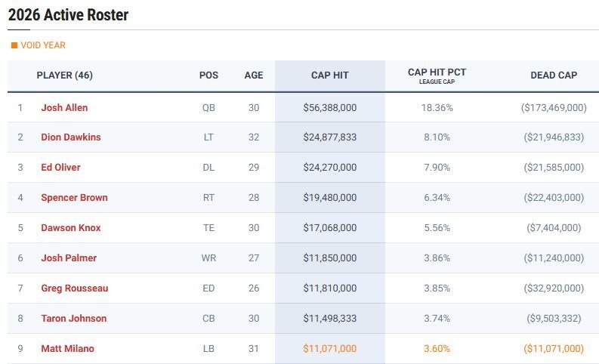The height and width of the screenshot is (364, 599).
Task: Sort roster by POS header
Action: [x=208, y=76]
